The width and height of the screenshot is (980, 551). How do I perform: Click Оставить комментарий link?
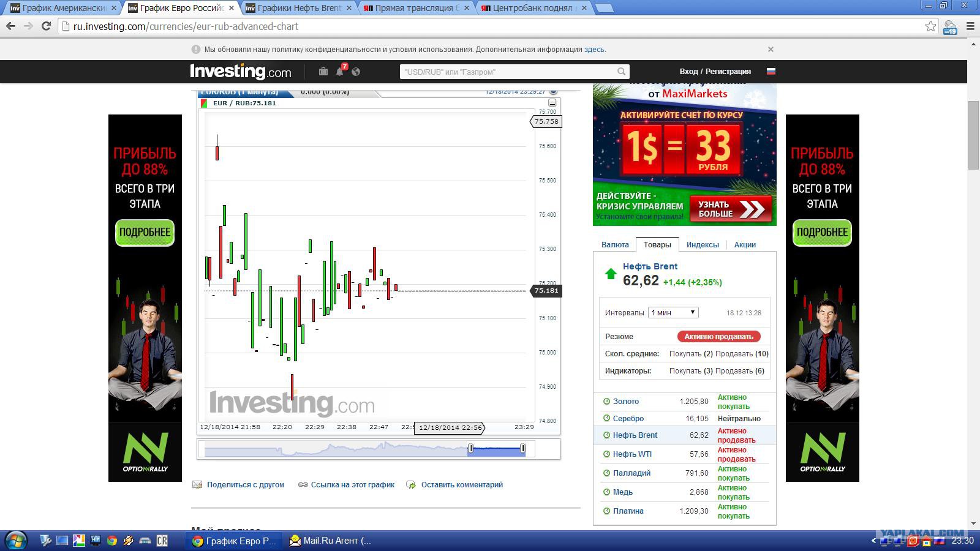click(462, 485)
